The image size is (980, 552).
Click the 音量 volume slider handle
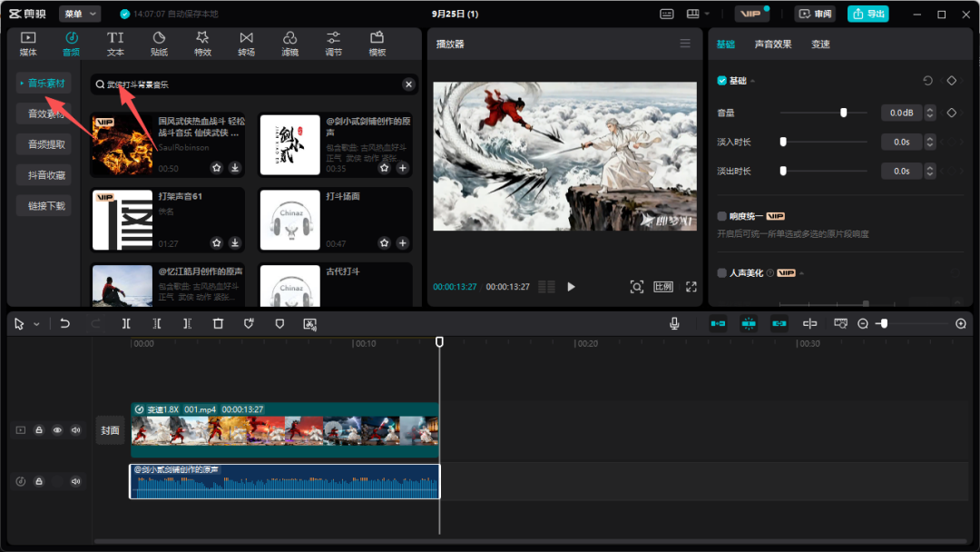[x=843, y=113]
